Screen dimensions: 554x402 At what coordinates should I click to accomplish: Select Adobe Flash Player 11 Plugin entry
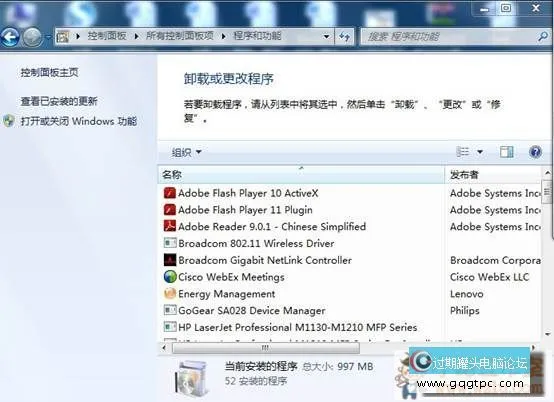pyautogui.click(x=245, y=210)
